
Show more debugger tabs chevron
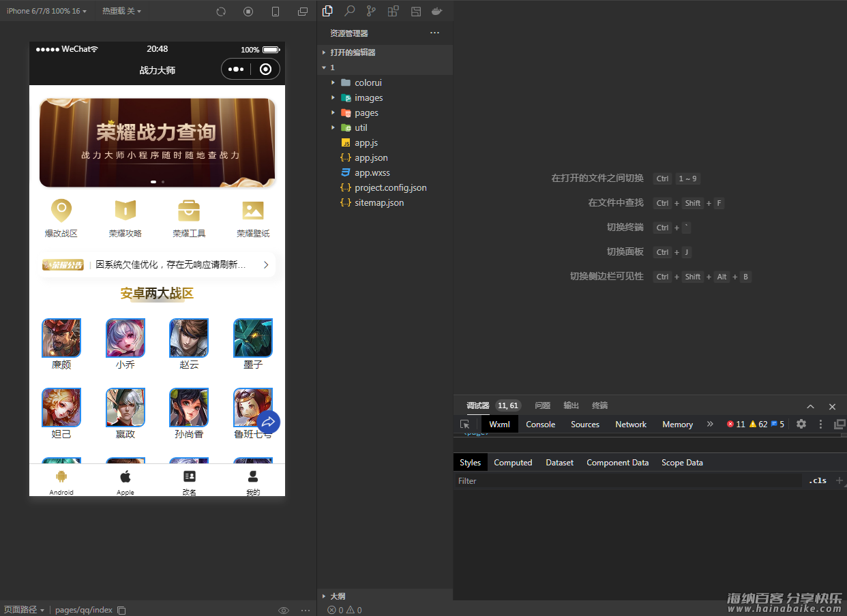[710, 424]
